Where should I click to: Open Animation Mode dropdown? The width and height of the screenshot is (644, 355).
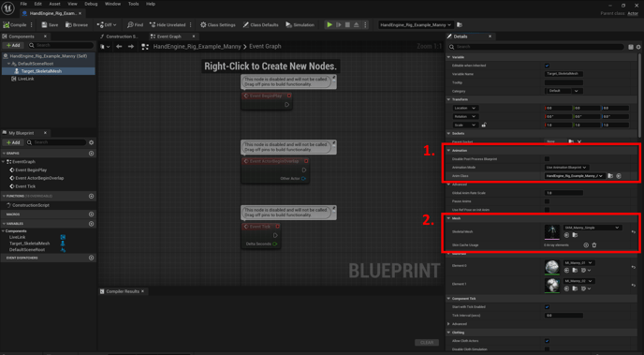[x=567, y=168]
